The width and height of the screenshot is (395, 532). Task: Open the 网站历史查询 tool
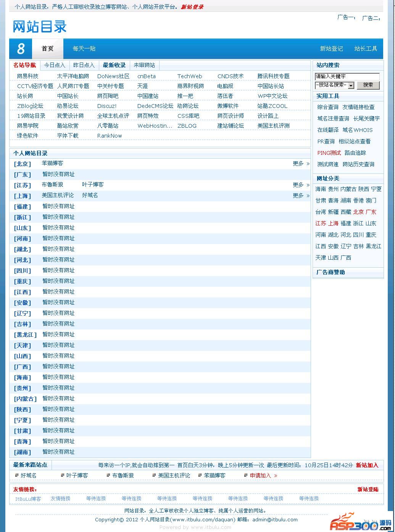point(358,164)
